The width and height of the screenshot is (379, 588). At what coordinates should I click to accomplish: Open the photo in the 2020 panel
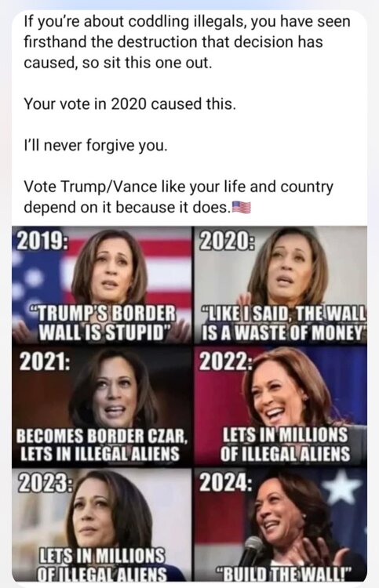[x=281, y=285]
